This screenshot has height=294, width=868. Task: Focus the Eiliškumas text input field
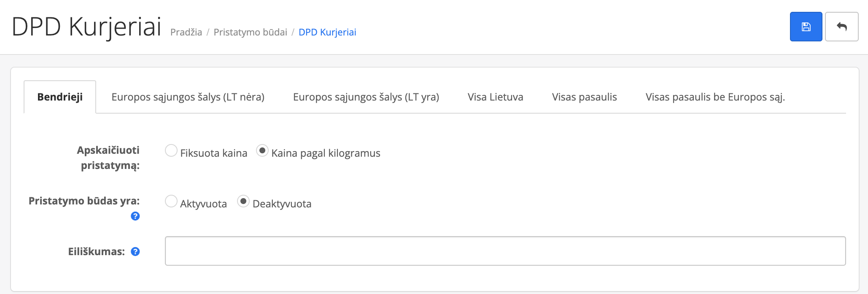pyautogui.click(x=505, y=251)
